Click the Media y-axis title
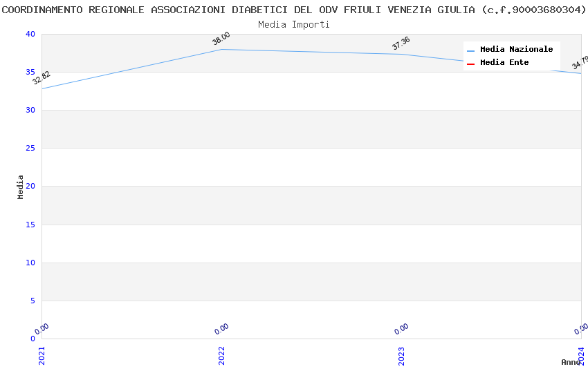This screenshot has height=380, width=588. (21, 187)
